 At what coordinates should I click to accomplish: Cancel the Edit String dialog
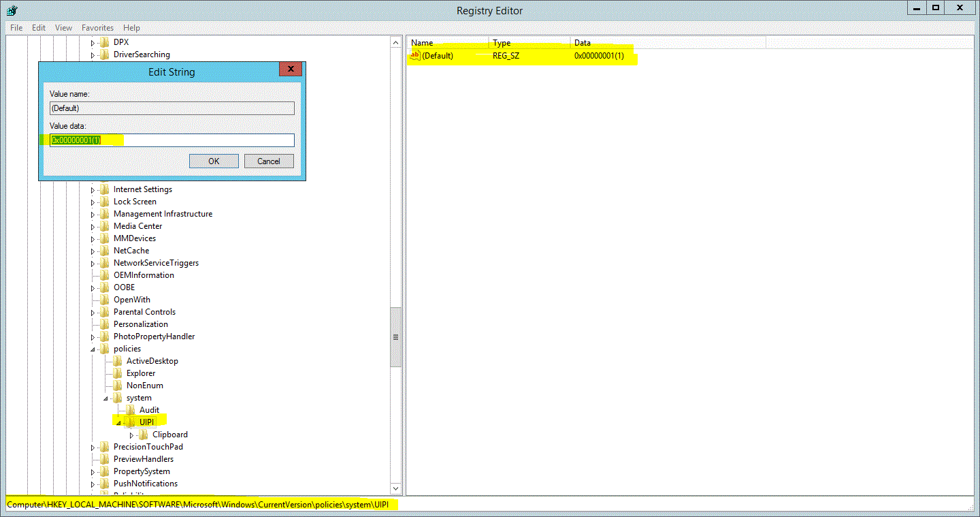point(268,161)
